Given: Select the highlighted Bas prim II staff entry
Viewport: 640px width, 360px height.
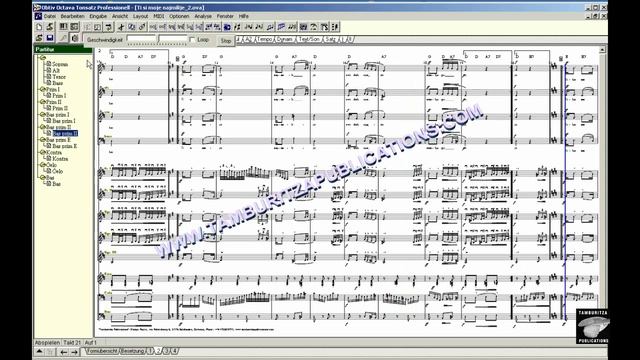Looking at the screenshot, I should (65, 133).
